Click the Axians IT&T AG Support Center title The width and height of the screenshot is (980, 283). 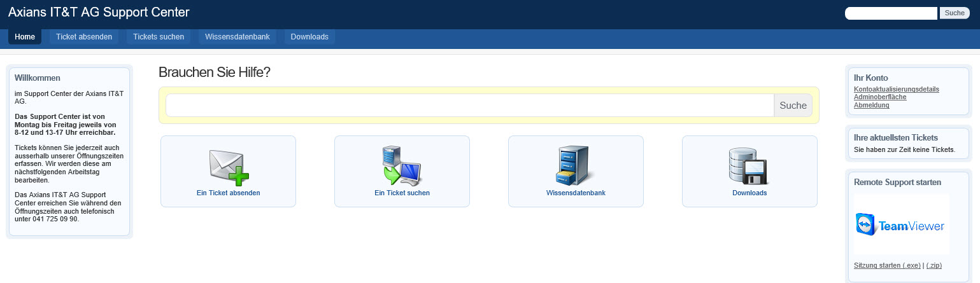[x=99, y=12]
